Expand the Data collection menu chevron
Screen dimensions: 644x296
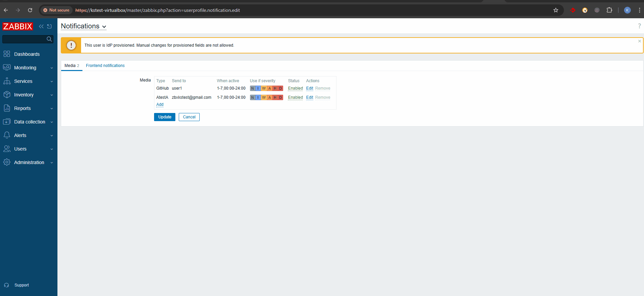click(52, 122)
